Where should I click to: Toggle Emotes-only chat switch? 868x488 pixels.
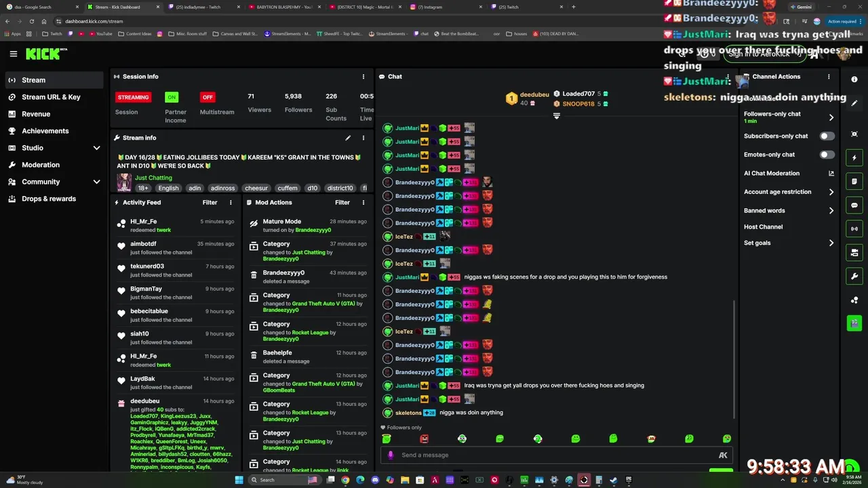pyautogui.click(x=827, y=155)
